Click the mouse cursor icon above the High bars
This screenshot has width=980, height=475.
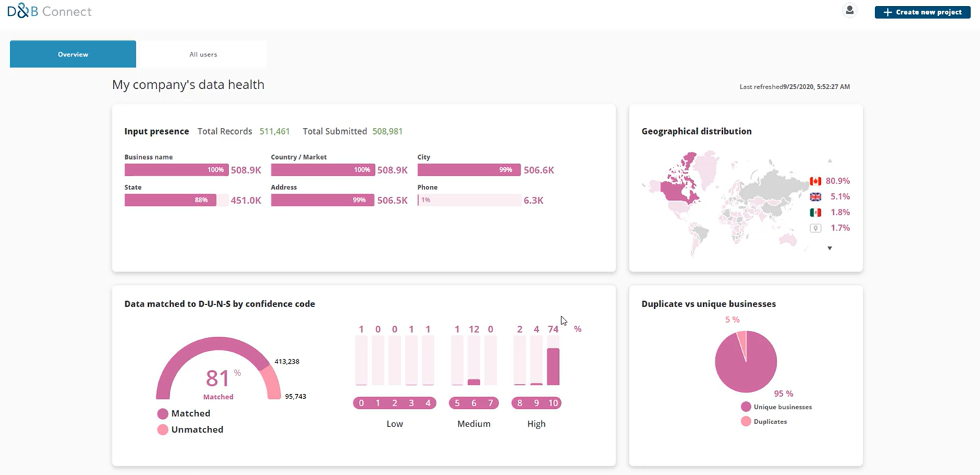tap(562, 320)
